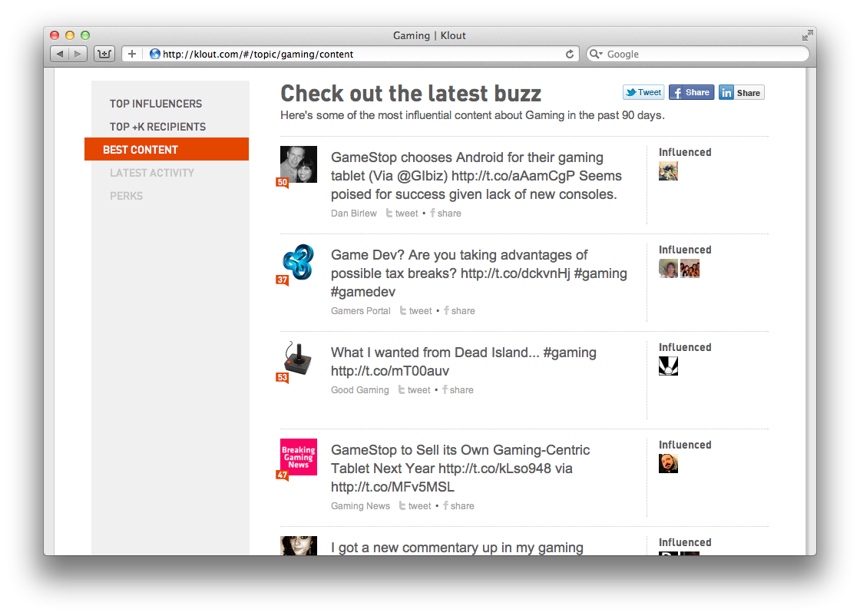This screenshot has width=860, height=616.
Task: Click the add bookmark plus button
Action: [131, 54]
